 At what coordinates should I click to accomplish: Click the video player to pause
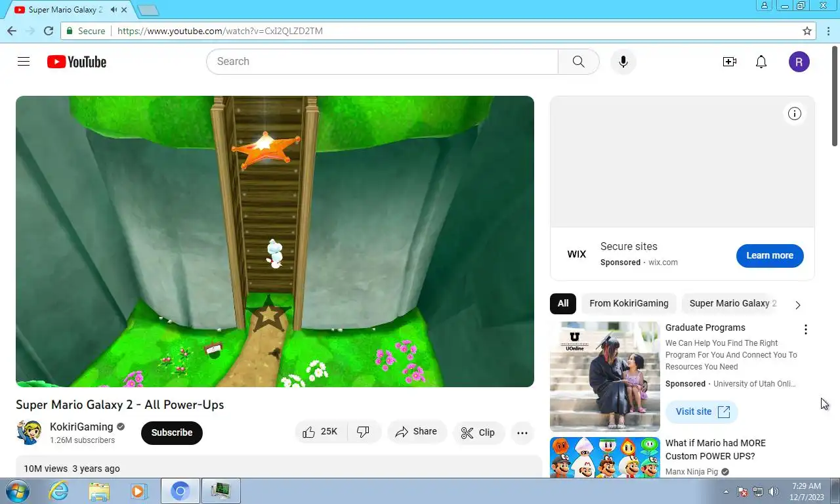tap(275, 241)
